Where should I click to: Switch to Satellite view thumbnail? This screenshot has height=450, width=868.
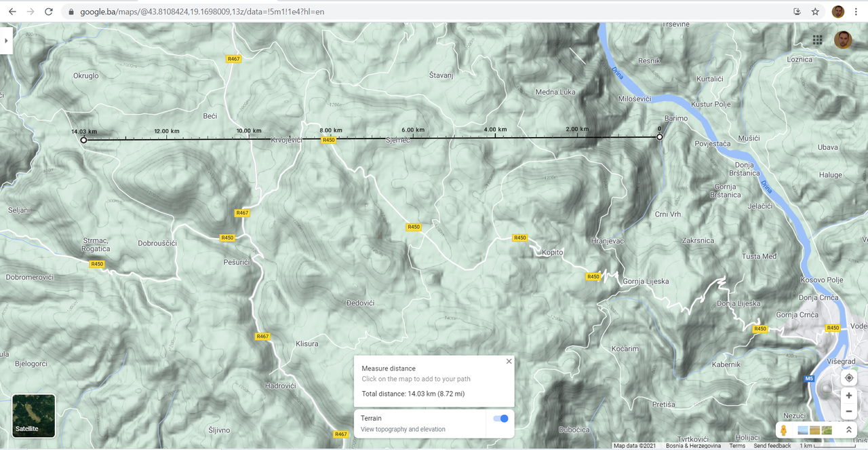34,415
